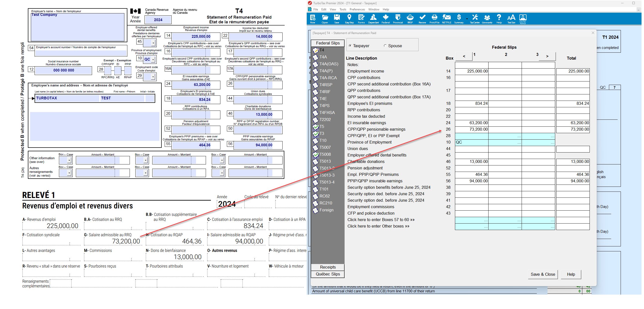
Task: Go to the Federal toolbar icon
Action: [386, 19]
